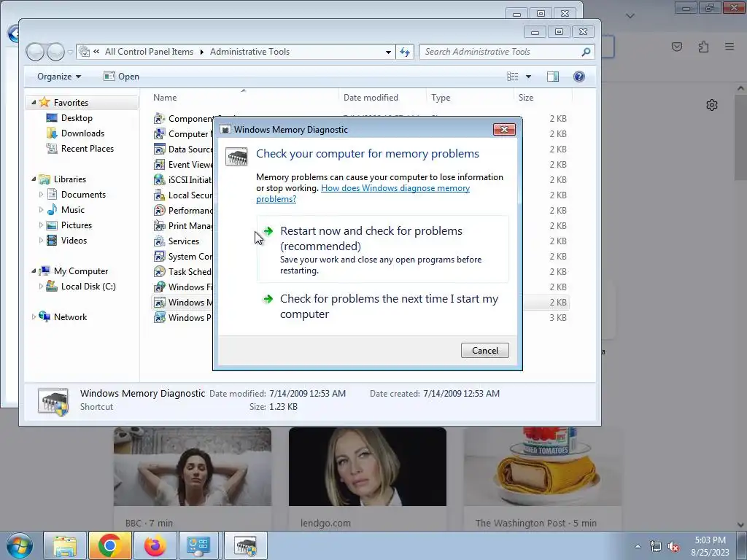Open Firefox from taskbar
Viewport: 747px width, 560px height.
[x=155, y=545]
